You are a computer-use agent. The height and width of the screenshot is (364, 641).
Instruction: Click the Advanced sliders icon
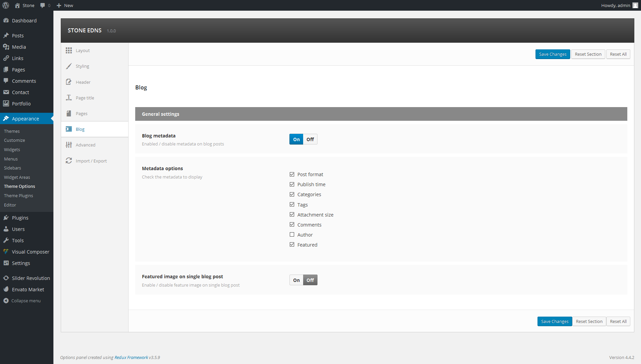[69, 145]
